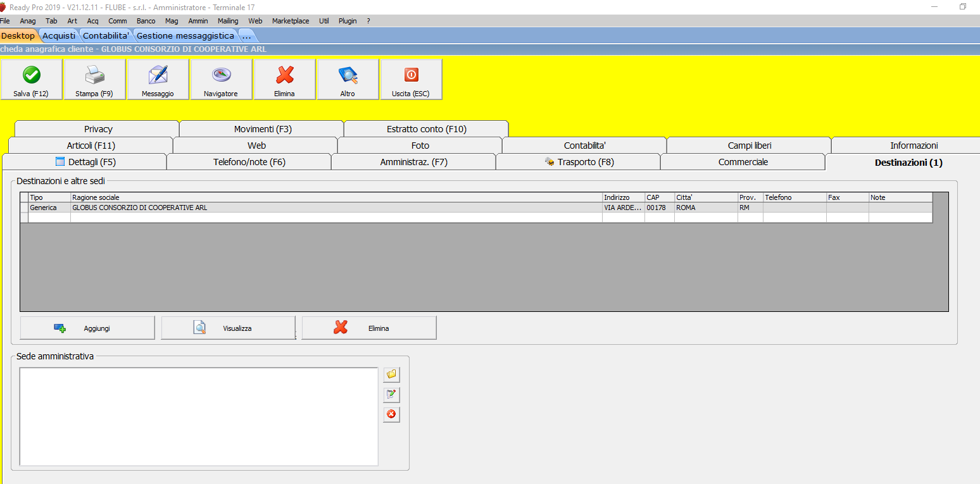The image size is (980, 484).
Task: Open the Art menu
Action: coord(72,21)
